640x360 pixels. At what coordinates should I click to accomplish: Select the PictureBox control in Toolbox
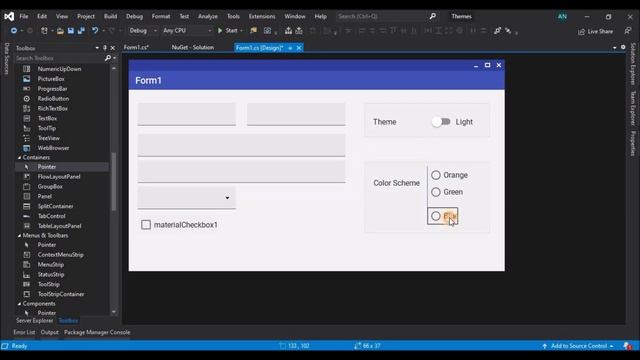(x=51, y=79)
